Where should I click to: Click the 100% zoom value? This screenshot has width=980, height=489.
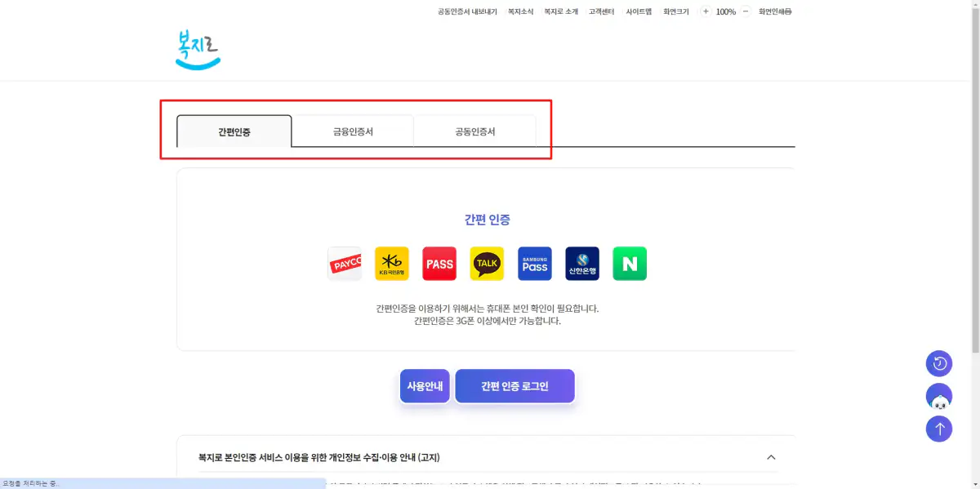[726, 11]
